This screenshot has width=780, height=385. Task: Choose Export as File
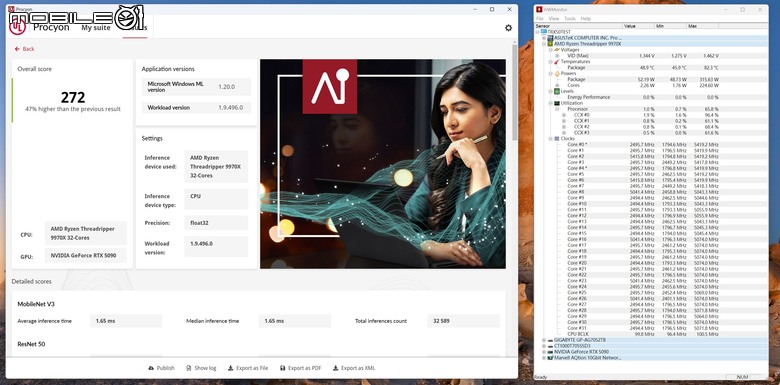point(248,368)
